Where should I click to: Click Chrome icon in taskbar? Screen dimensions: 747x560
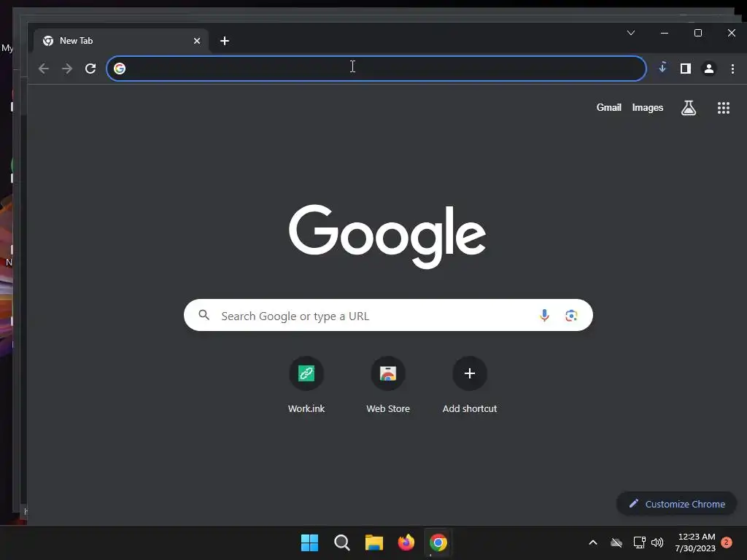(438, 542)
